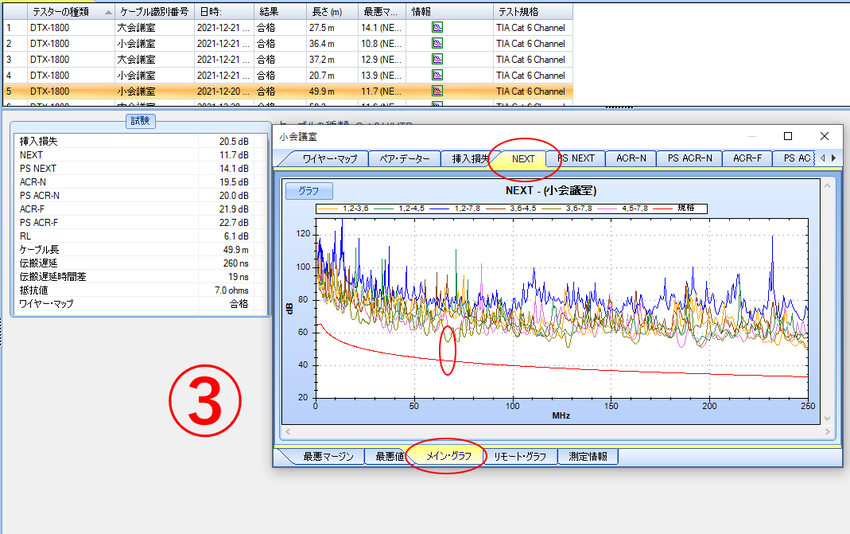Click graph vertical scrollbar down arrow
850x534 pixels.
(827, 419)
